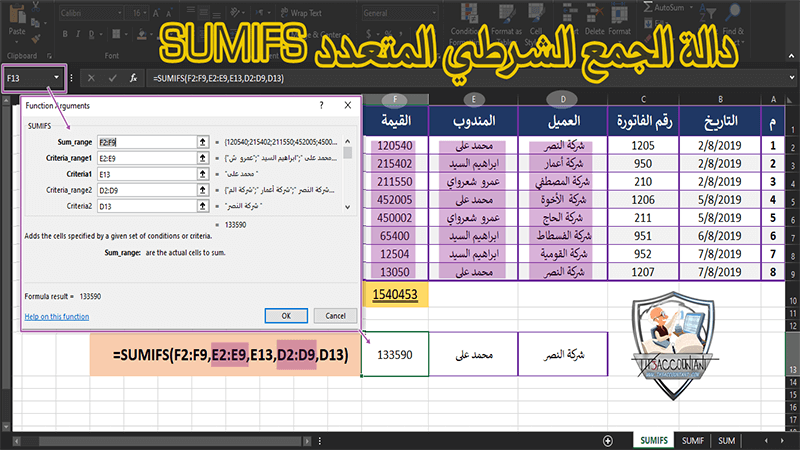Click the Cancel formula X icon
This screenshot has height=450, width=800.
pos(91,78)
